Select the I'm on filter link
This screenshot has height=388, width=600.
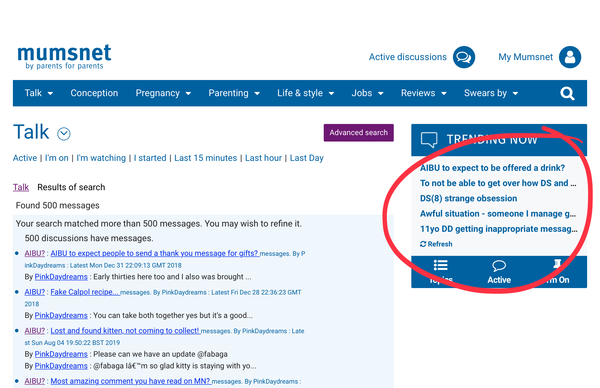[x=57, y=158]
